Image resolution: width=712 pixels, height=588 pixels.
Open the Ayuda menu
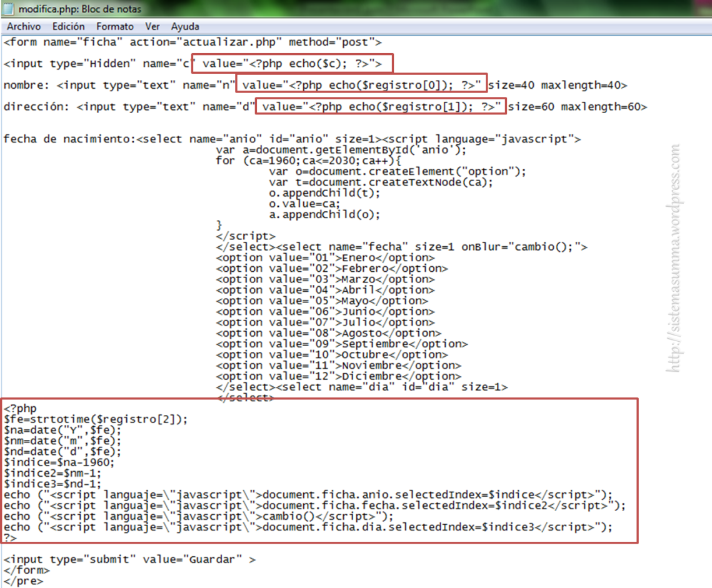185,27
